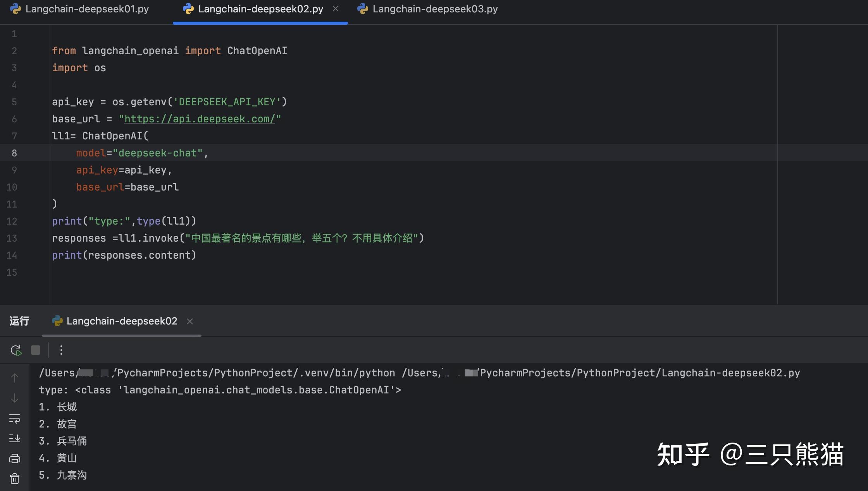The height and width of the screenshot is (491, 868).
Task: Toggle soft-wrap in the run console
Action: point(15,419)
